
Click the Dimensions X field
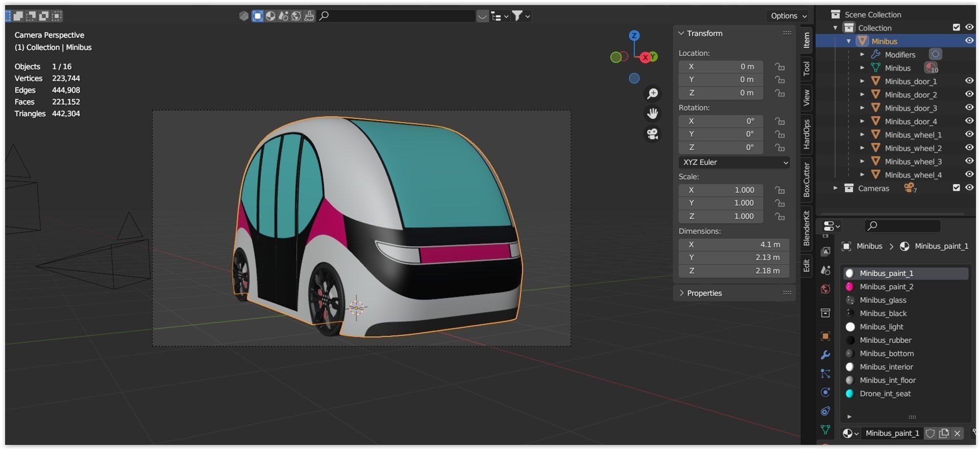(734, 244)
